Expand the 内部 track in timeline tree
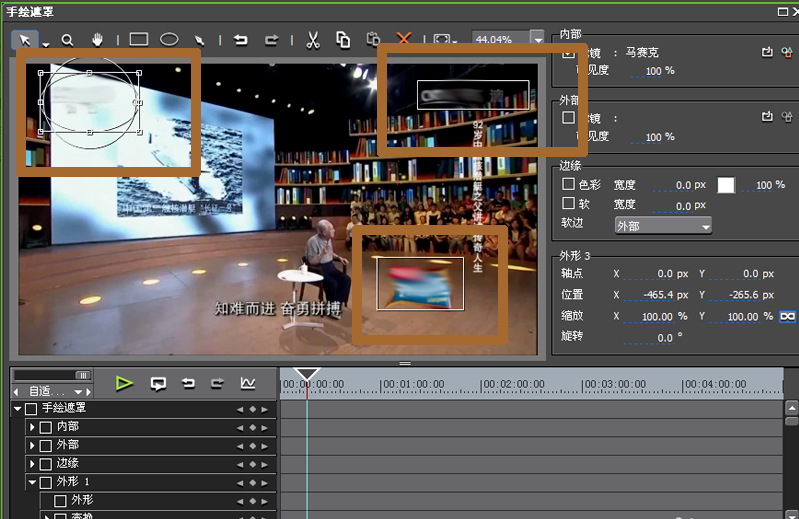 pyautogui.click(x=32, y=427)
